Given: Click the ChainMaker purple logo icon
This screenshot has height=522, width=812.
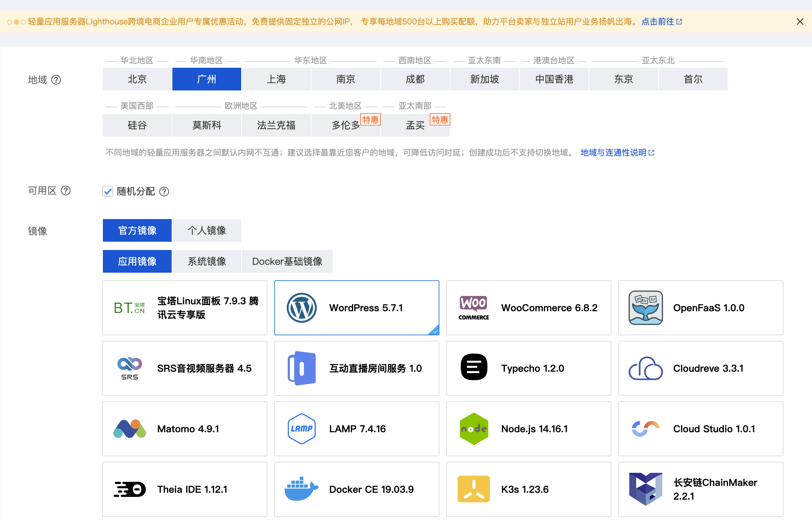Looking at the screenshot, I should 646,489.
